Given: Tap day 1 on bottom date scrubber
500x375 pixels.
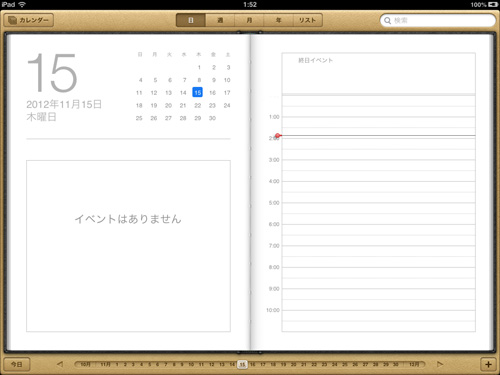Looking at the screenshot, I should (x=117, y=364).
